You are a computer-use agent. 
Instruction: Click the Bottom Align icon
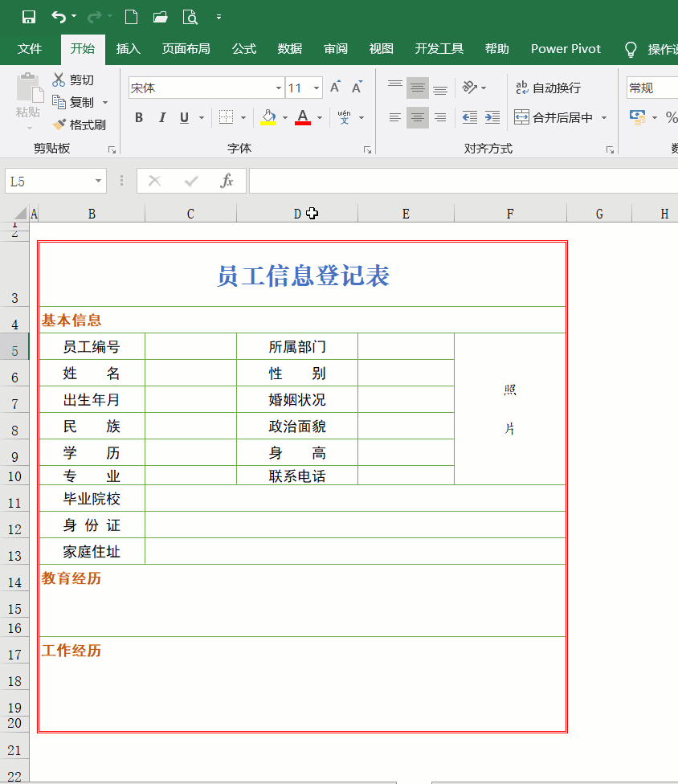tap(440, 88)
